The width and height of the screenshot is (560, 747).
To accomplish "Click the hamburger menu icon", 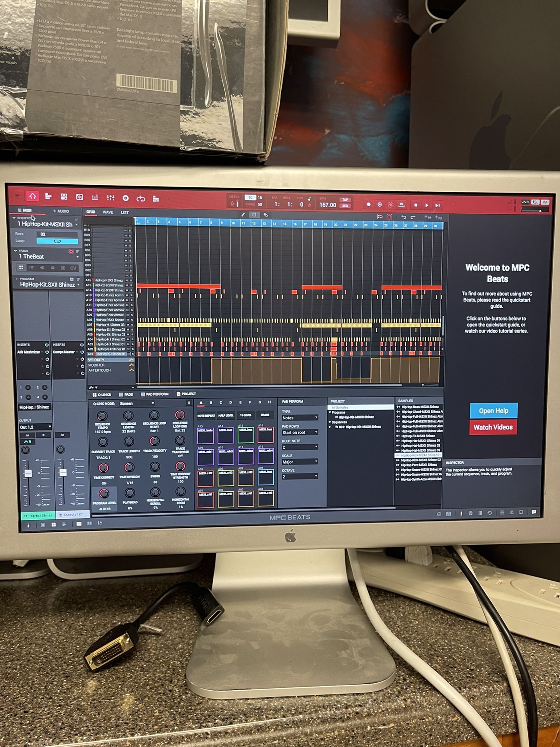I will tap(17, 196).
